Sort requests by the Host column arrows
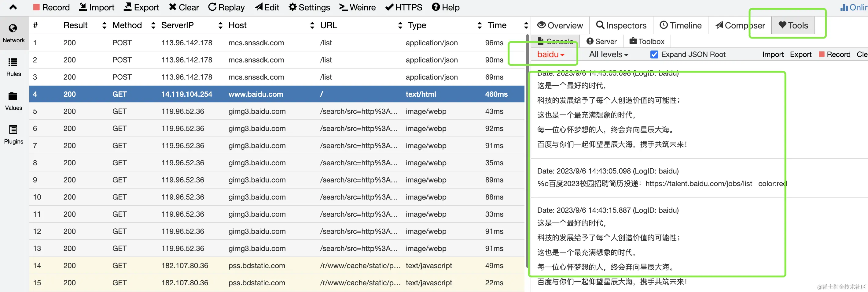This screenshot has height=292, width=868. (x=312, y=25)
